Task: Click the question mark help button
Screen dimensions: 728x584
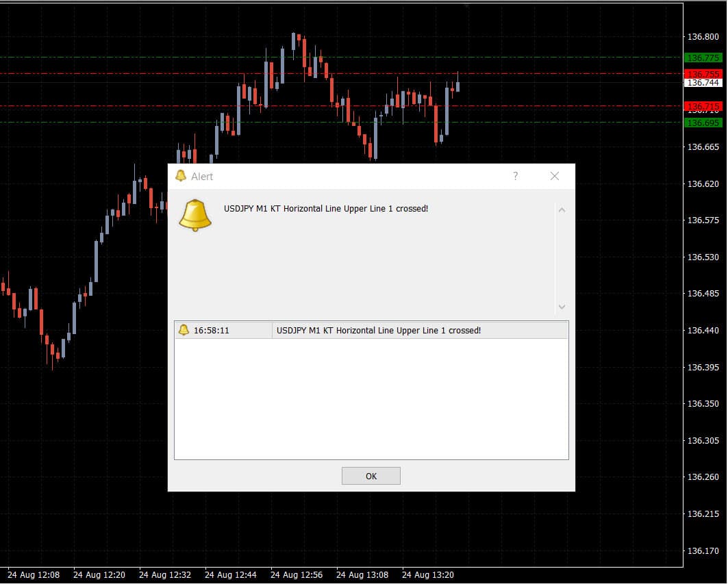Action: tap(516, 176)
